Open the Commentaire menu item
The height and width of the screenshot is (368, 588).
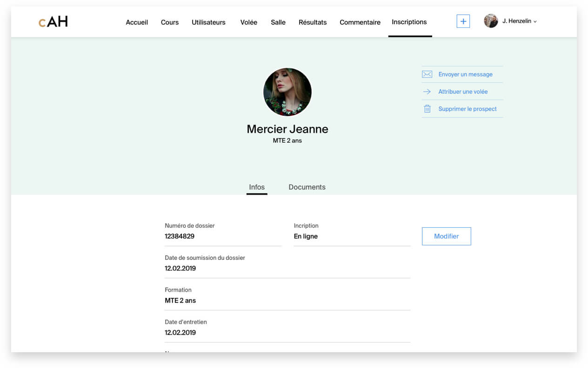pos(360,22)
